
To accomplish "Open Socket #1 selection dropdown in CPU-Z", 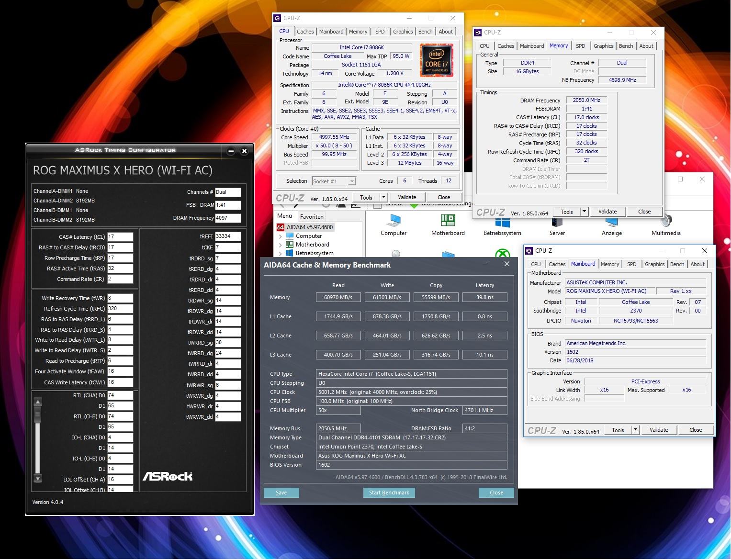I will (352, 181).
